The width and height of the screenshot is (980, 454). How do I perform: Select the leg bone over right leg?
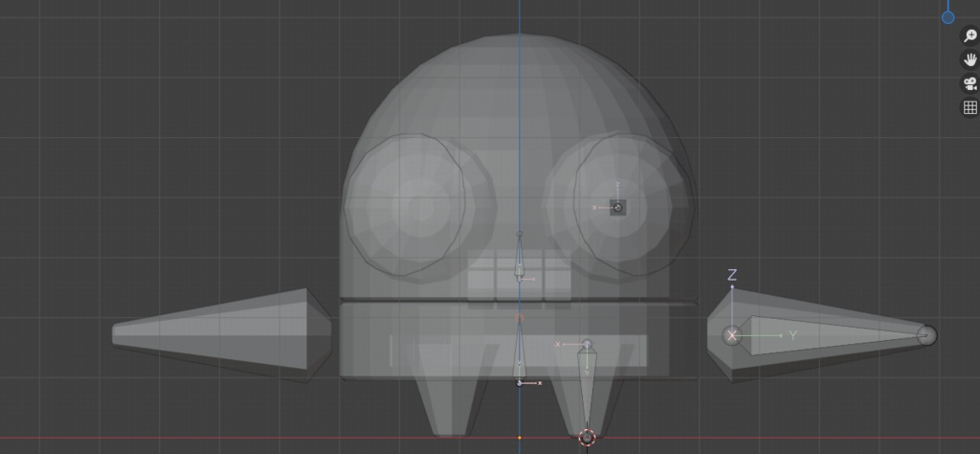(x=587, y=390)
